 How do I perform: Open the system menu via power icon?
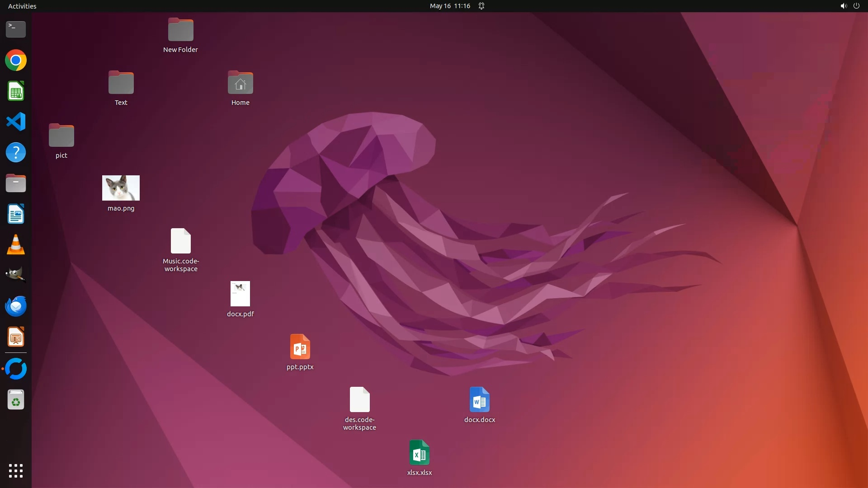[x=856, y=6]
